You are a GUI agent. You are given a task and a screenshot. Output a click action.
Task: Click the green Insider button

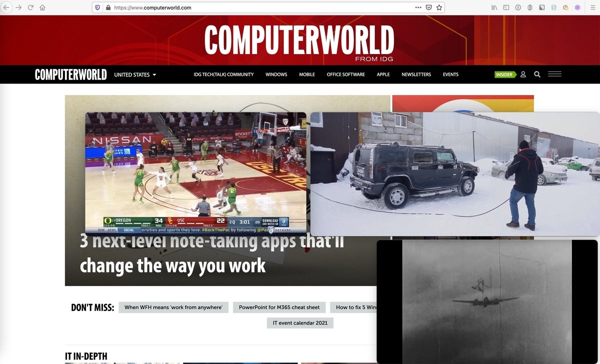[x=505, y=74]
